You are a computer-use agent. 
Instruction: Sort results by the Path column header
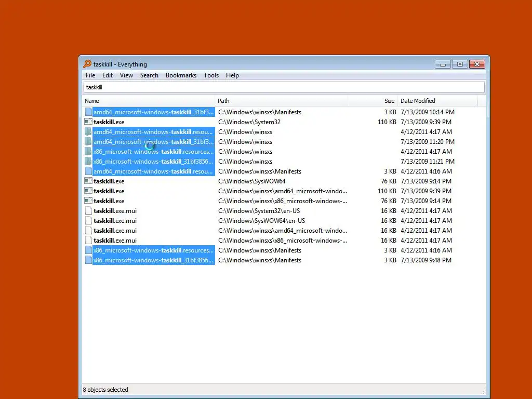pos(281,101)
